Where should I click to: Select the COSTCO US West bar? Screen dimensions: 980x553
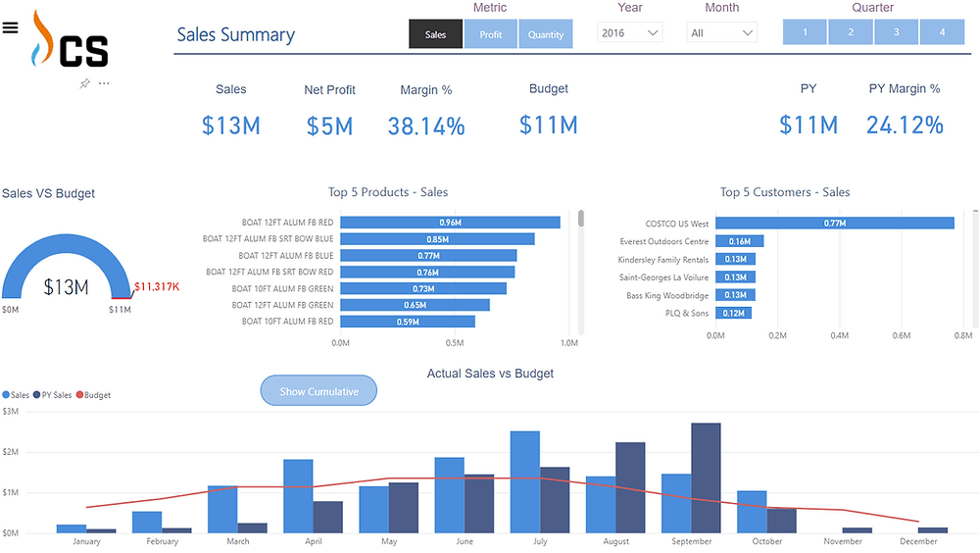[x=835, y=223]
